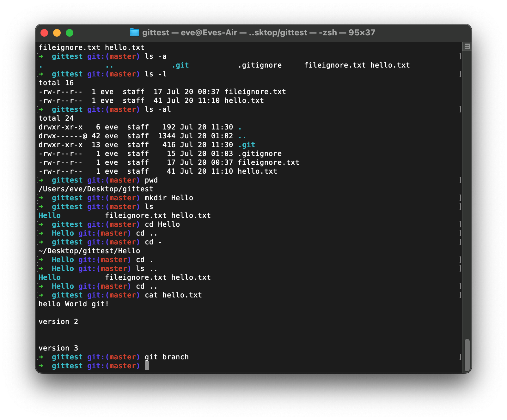Click the blue '.git' entry in ls -al listing
Image resolution: width=507 pixels, height=420 pixels.
247,145
